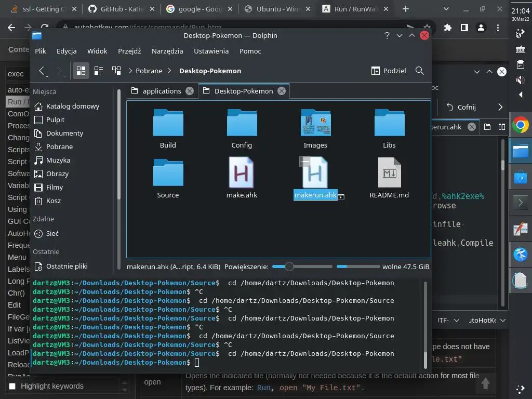
Task: Open file manager from the side dock
Action: tap(521, 151)
